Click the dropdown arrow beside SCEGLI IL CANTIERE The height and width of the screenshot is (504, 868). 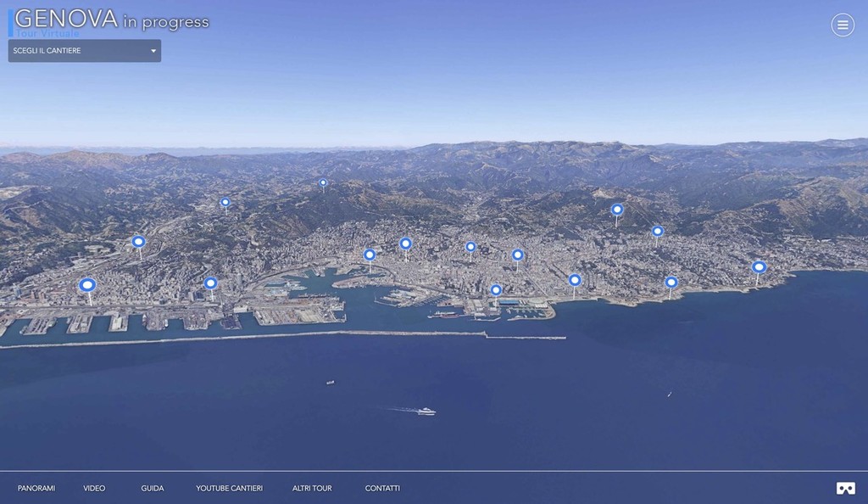pyautogui.click(x=153, y=51)
